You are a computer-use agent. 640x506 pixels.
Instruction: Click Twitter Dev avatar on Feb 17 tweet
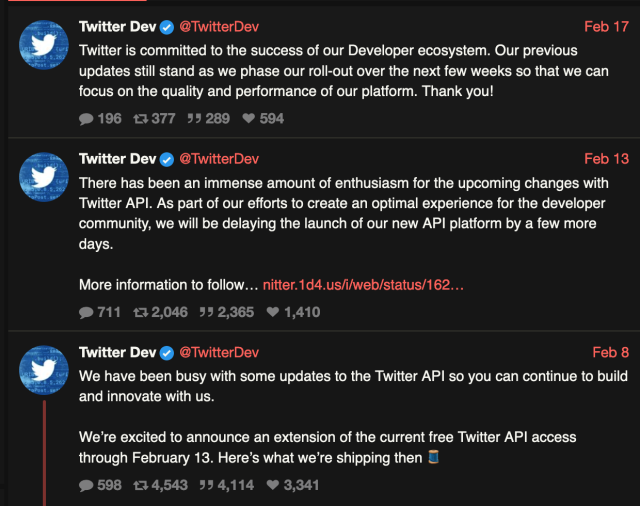point(44,46)
